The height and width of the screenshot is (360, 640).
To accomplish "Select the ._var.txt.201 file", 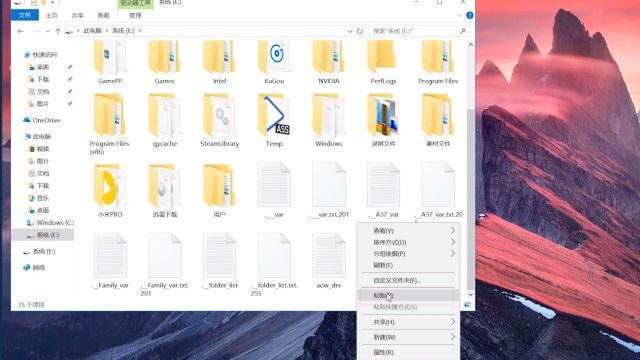I will 329,190.
